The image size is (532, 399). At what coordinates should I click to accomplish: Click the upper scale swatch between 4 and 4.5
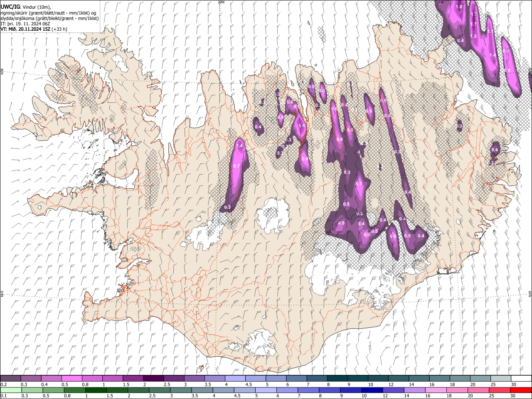(235, 379)
